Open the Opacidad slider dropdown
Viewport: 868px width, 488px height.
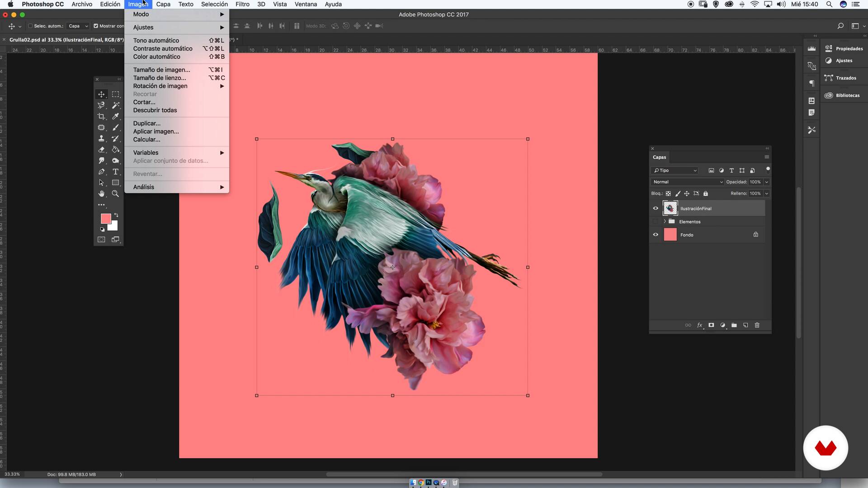point(767,182)
